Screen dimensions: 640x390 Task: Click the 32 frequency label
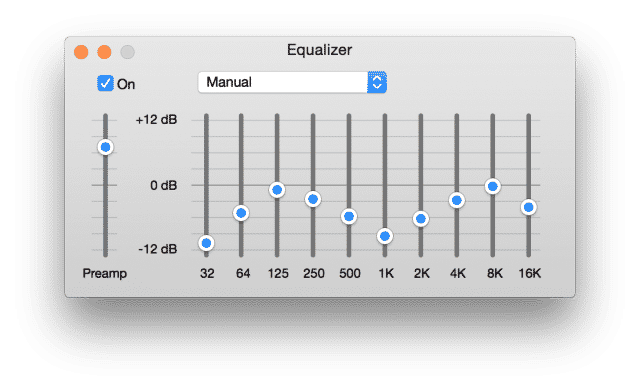coord(207,273)
